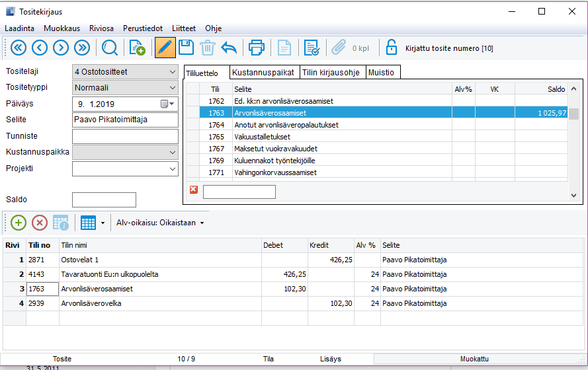This screenshot has height=370, width=588.
Task: Add a new row with green plus
Action: point(18,223)
